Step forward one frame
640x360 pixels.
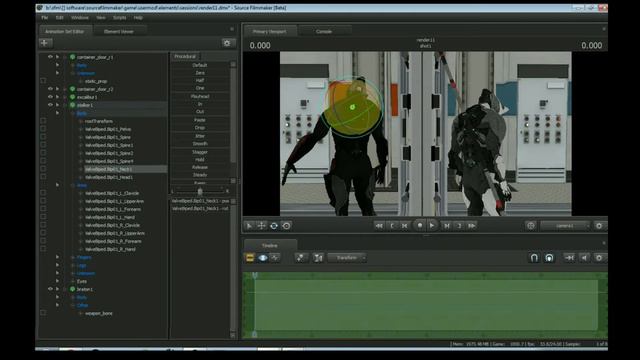pos(447,226)
